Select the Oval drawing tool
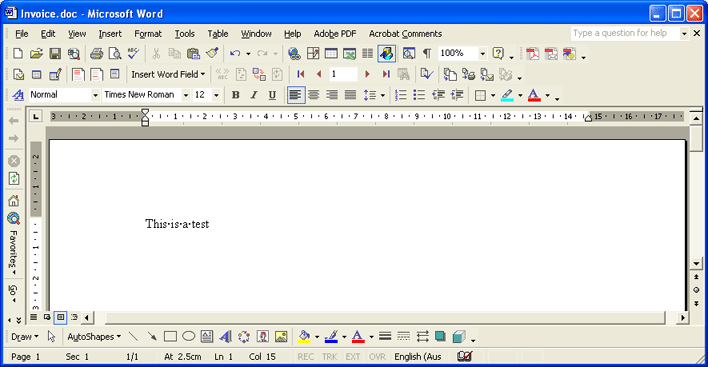 click(189, 337)
